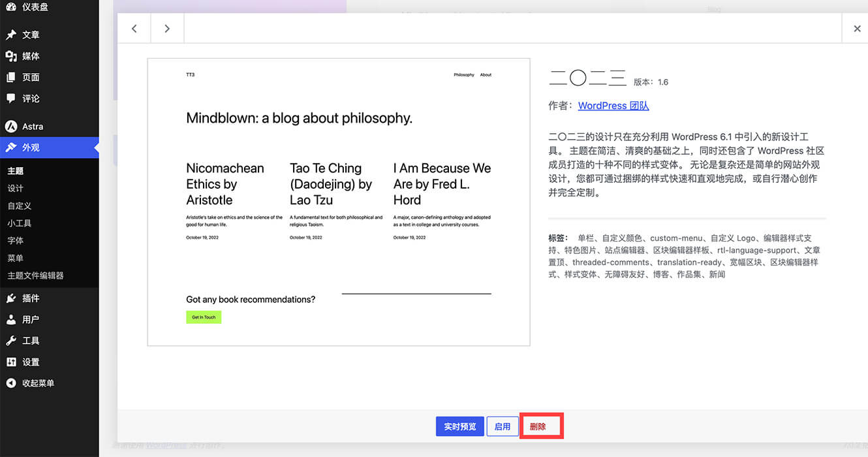Screen dimensions: 868x457
Task: Open the Astra menu item
Action: coord(50,127)
